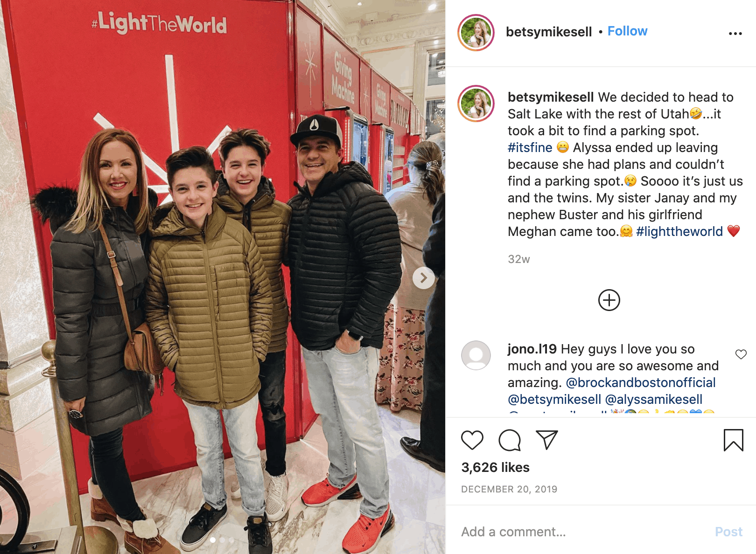Open betsymikesell username in header
756x554 pixels.
click(549, 32)
